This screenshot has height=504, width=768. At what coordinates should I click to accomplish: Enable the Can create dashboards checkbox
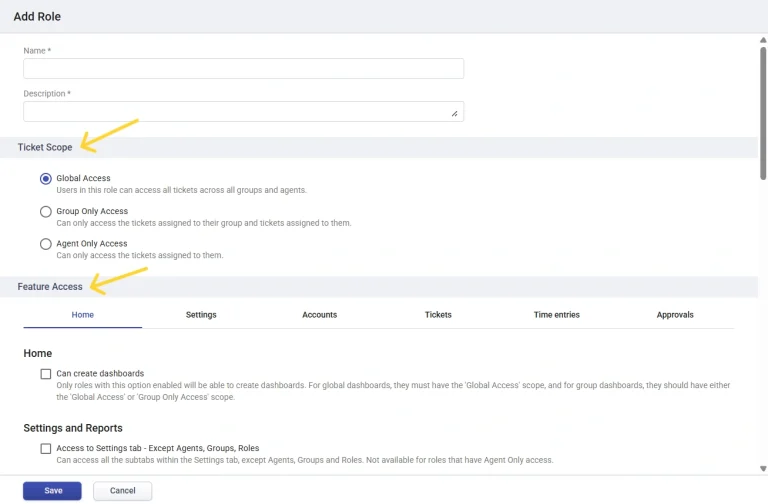tap(46, 374)
